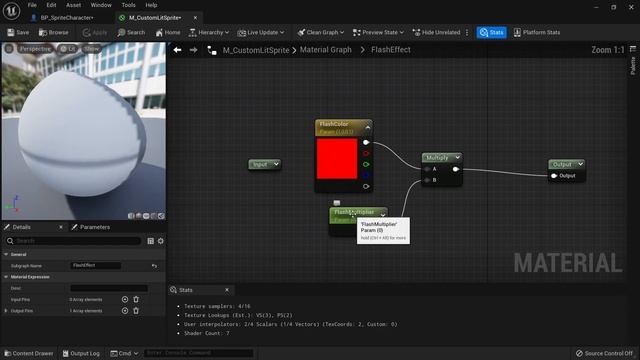This screenshot has height=360, width=640.
Task: Open the Tools menu
Action: click(x=128, y=5)
